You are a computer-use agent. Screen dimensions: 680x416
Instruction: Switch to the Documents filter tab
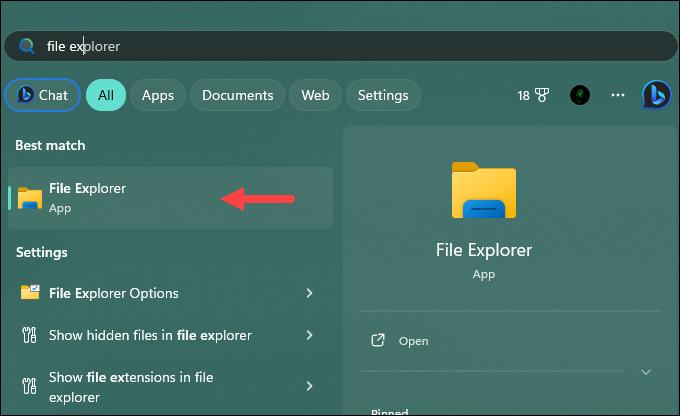point(237,95)
